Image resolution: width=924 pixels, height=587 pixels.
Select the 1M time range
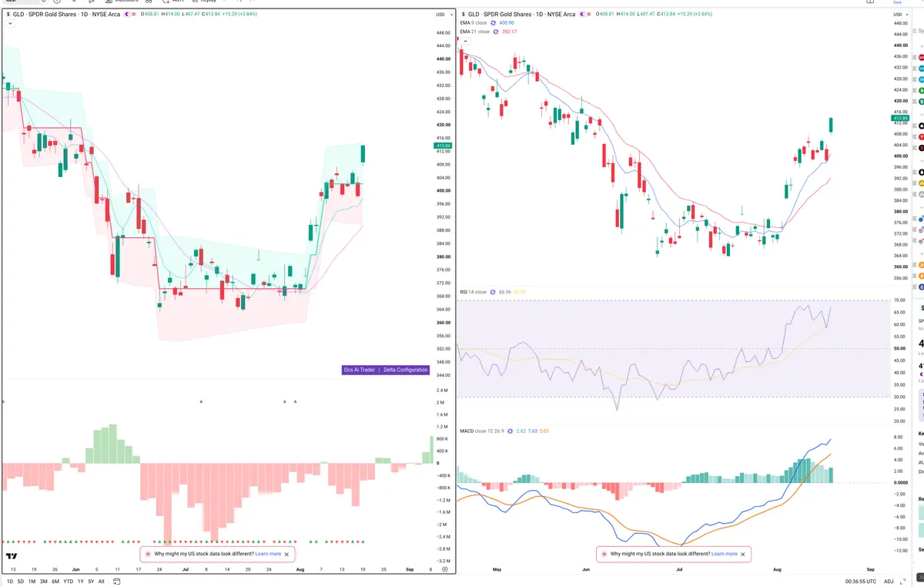tap(32, 581)
